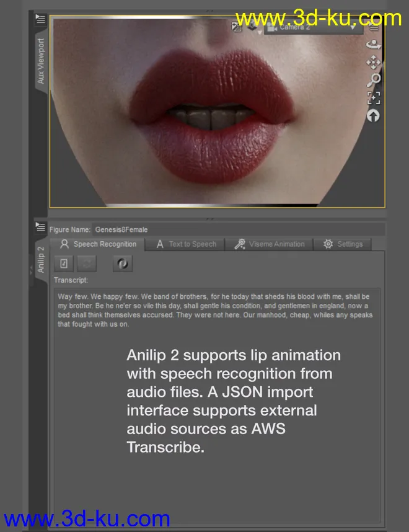Click the refresh recognition button
409x532 pixels.
click(87, 264)
